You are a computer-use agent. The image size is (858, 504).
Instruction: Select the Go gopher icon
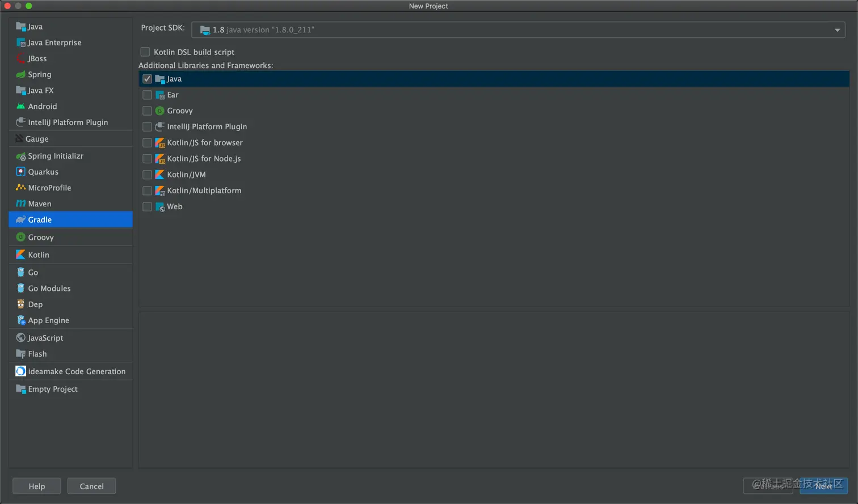(21, 272)
